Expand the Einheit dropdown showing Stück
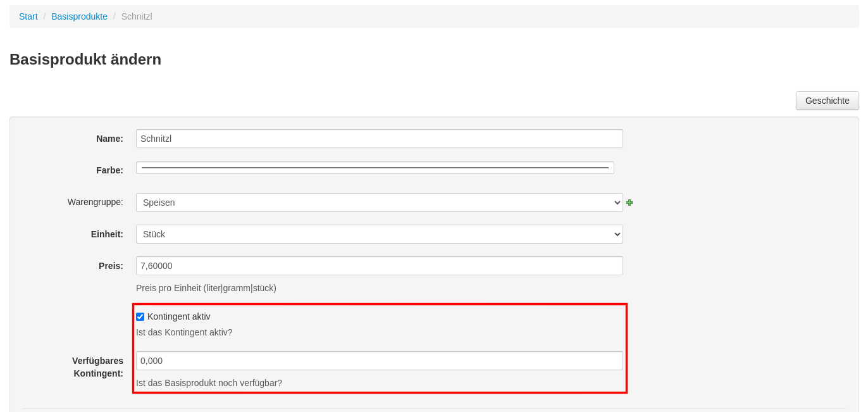868x412 pixels. click(x=379, y=234)
